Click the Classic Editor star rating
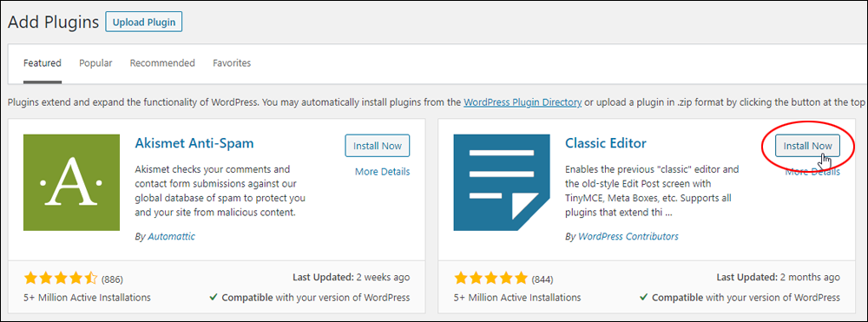868x322 pixels. tap(491, 279)
